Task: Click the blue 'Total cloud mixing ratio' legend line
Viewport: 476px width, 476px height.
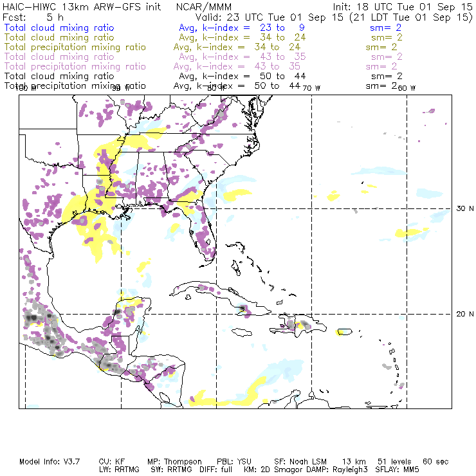Action: click(x=59, y=28)
